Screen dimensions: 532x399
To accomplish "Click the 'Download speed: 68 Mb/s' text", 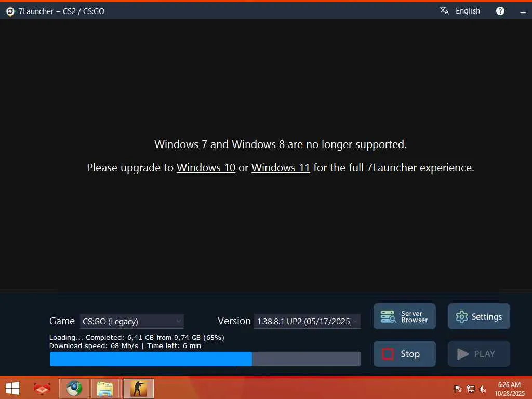I will pyautogui.click(x=94, y=345).
